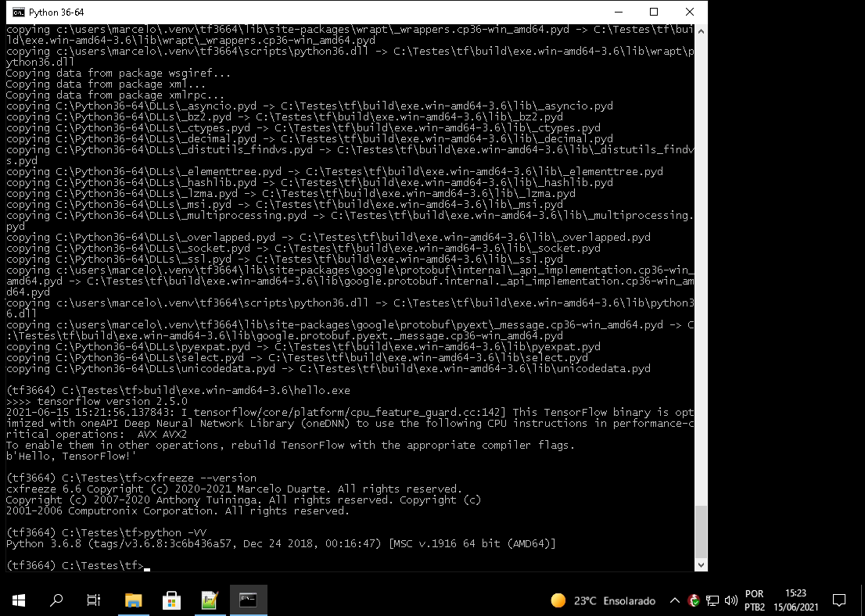Launch Microsoft Store from the taskbar
The width and height of the screenshot is (865, 616).
[x=171, y=600]
